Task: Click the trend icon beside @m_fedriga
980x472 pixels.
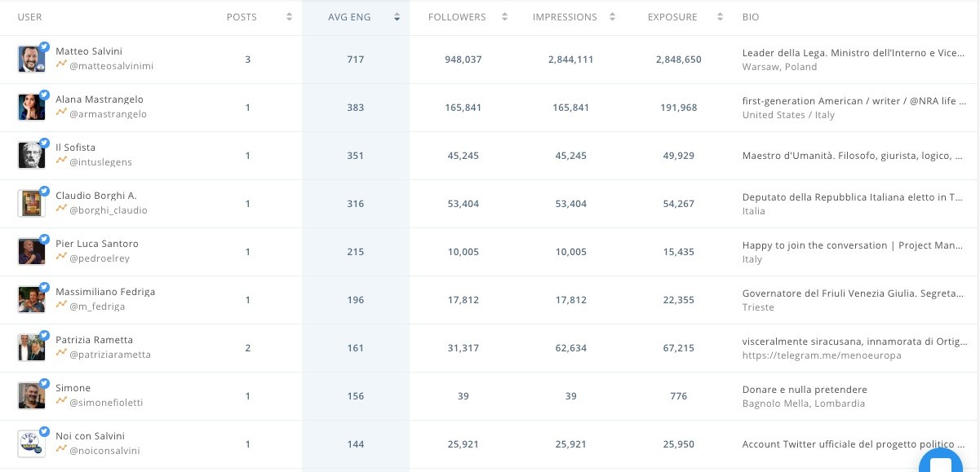Action: coord(61,306)
